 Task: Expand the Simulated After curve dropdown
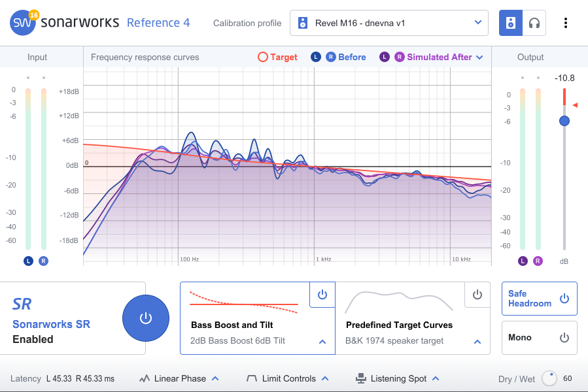(479, 57)
